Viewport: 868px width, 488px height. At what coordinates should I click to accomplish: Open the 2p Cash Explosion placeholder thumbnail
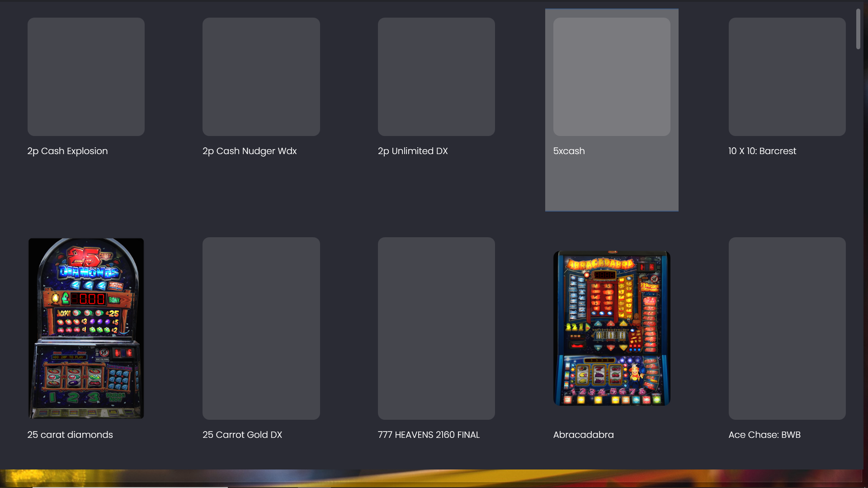86,77
